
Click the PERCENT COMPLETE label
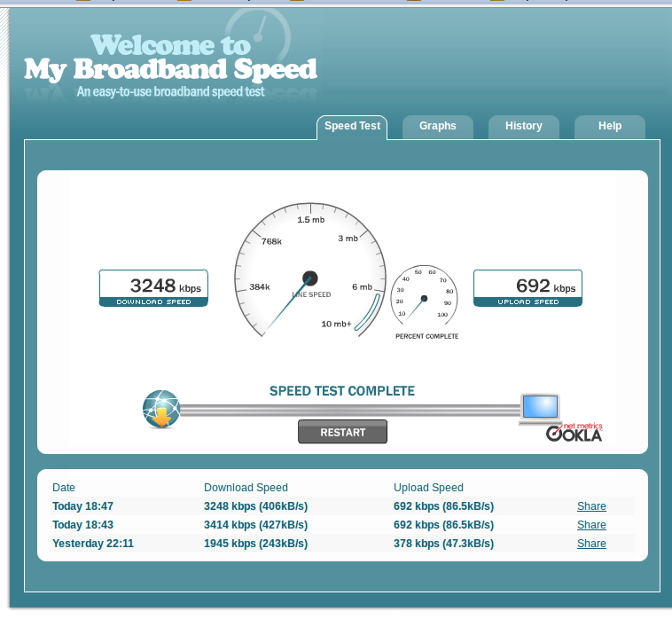(426, 336)
